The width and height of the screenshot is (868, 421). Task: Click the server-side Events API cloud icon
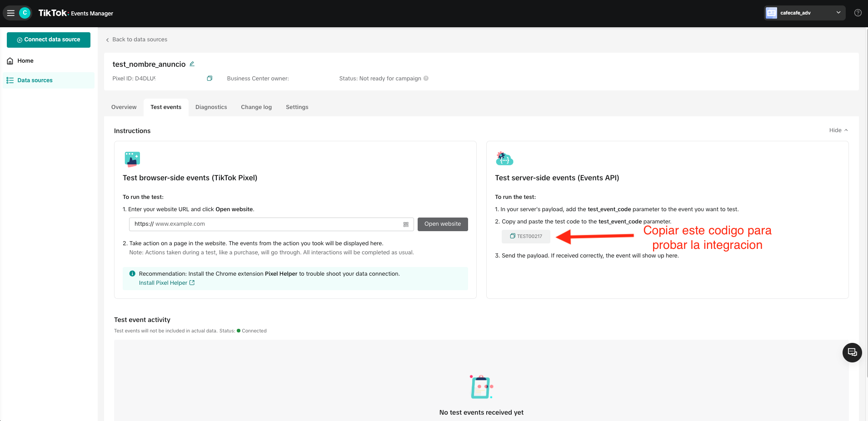coord(504,158)
